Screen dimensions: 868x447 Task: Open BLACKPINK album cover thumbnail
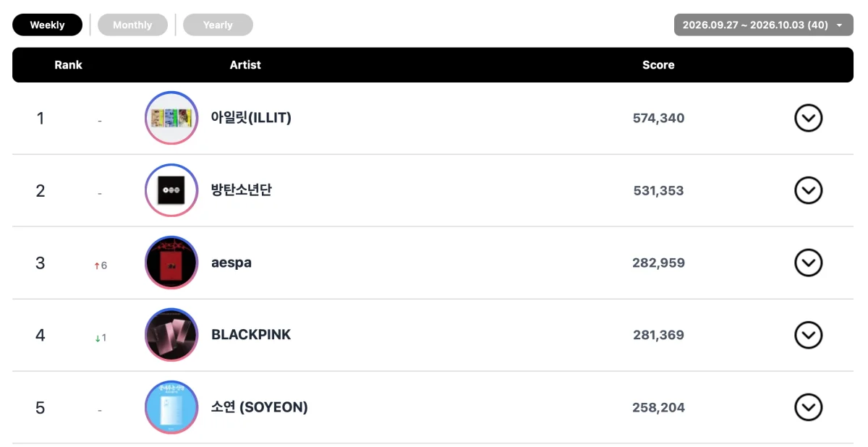[171, 335]
